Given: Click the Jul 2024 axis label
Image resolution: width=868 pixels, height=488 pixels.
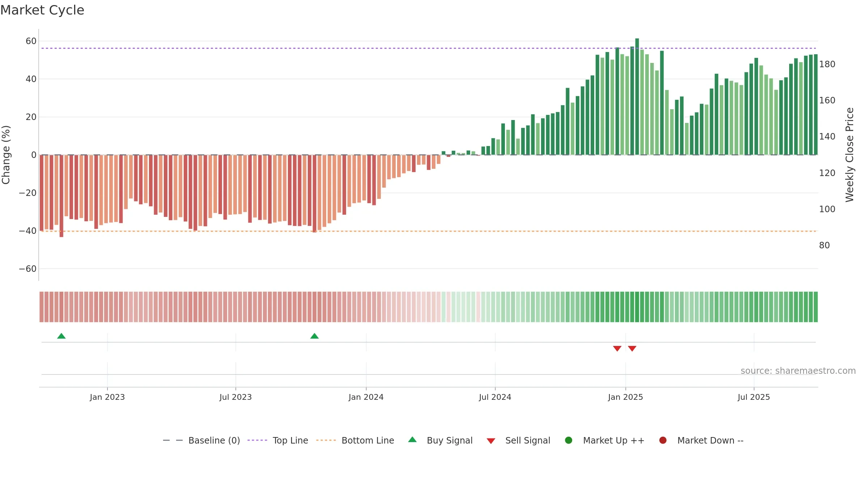Looking at the screenshot, I should (495, 397).
